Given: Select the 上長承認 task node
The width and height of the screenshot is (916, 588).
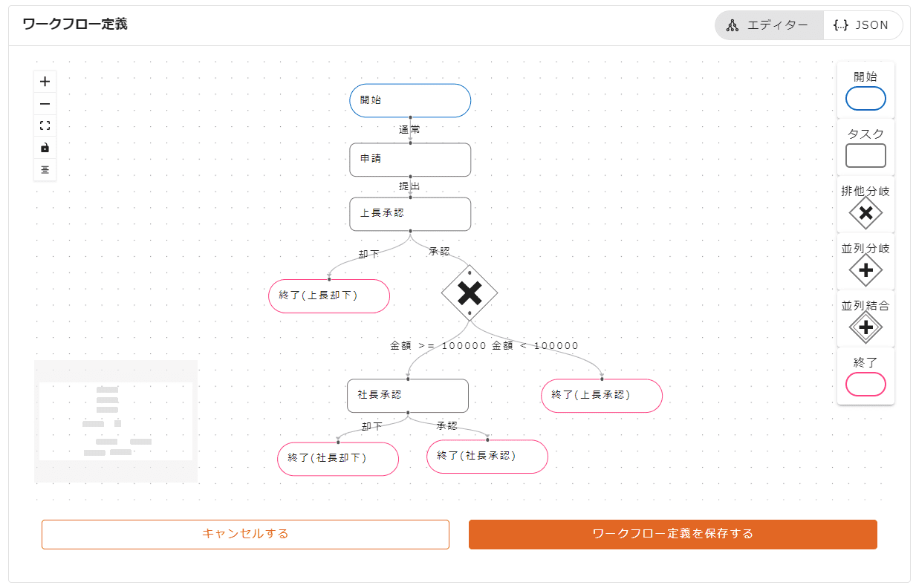Looking at the screenshot, I should click(410, 214).
